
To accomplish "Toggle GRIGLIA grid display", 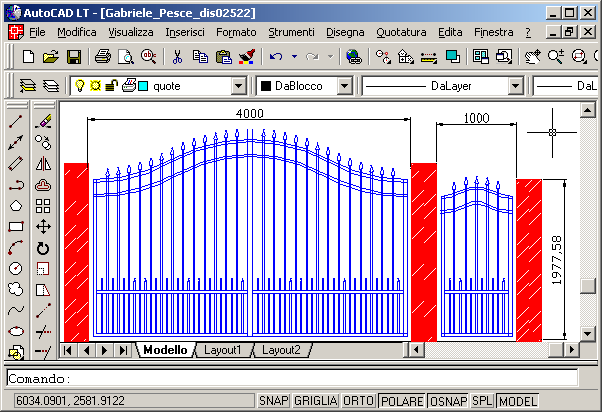I will (316, 401).
